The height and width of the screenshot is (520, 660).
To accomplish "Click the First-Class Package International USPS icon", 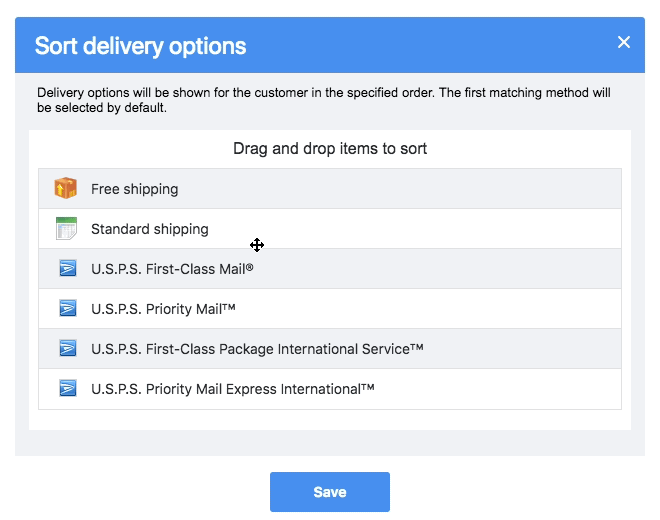I will tap(67, 349).
